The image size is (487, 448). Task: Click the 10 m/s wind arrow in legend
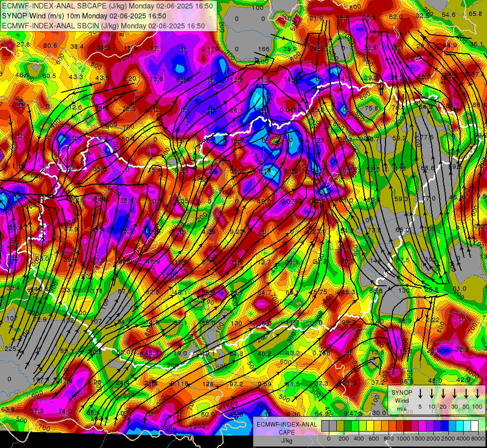click(x=432, y=394)
